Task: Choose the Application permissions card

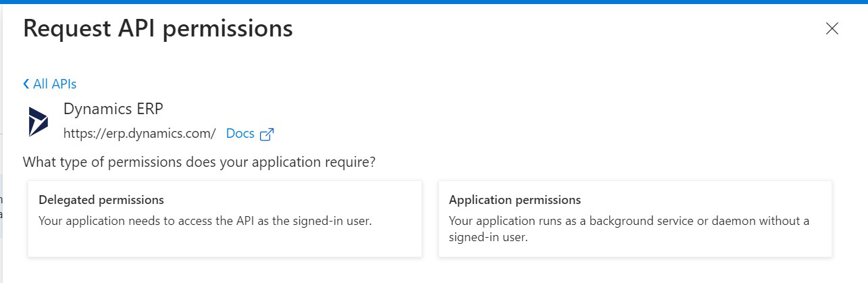Action: coord(635,218)
